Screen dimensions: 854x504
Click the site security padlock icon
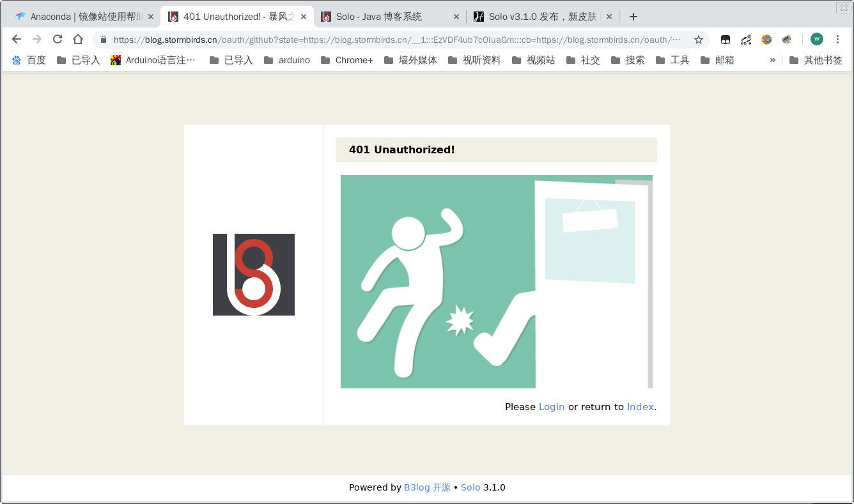coord(103,39)
